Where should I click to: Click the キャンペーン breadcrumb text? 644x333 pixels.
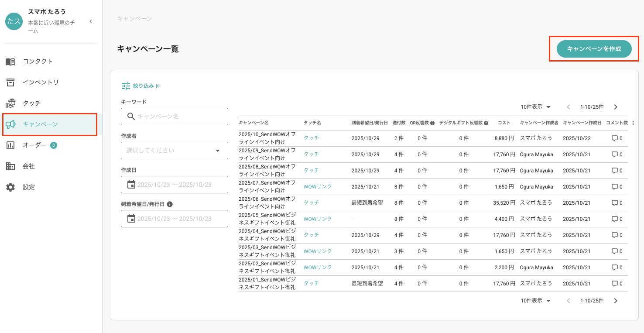[135, 19]
